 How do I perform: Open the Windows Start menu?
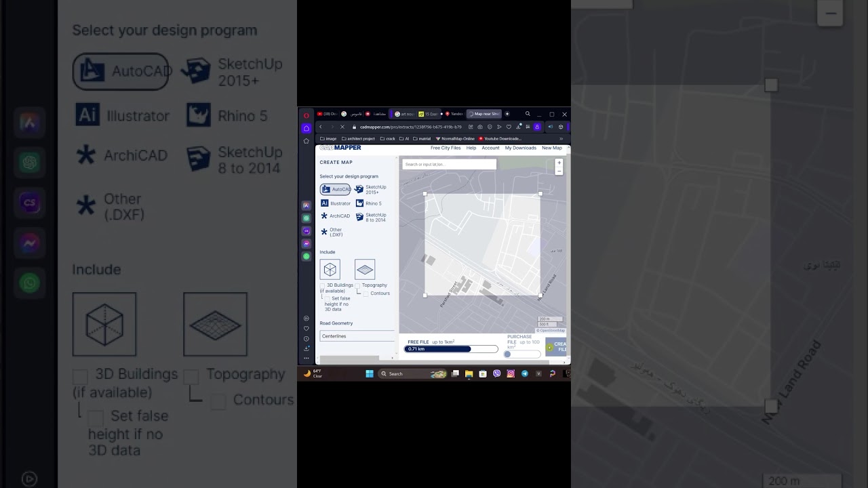(x=370, y=373)
